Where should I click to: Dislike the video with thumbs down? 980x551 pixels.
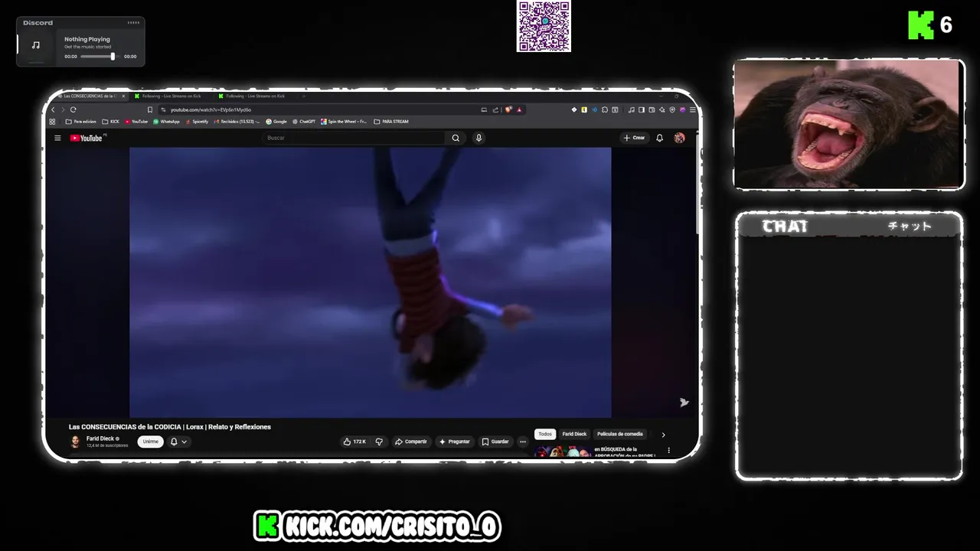pos(379,442)
